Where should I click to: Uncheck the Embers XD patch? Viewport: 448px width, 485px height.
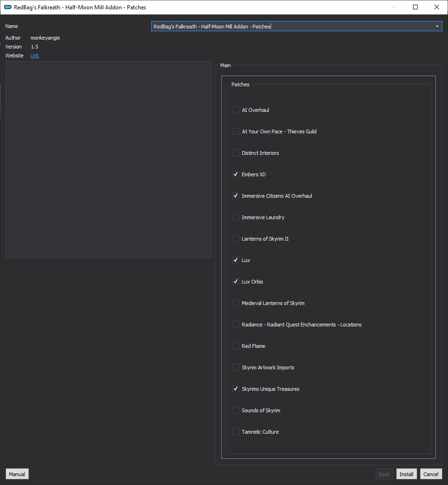pyautogui.click(x=236, y=174)
